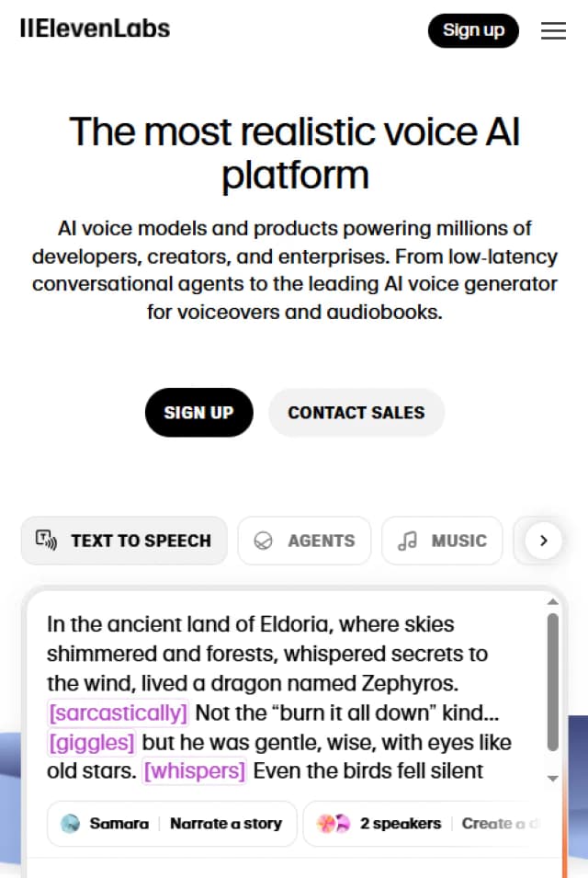Click the text box scroll down arrow

click(x=552, y=778)
